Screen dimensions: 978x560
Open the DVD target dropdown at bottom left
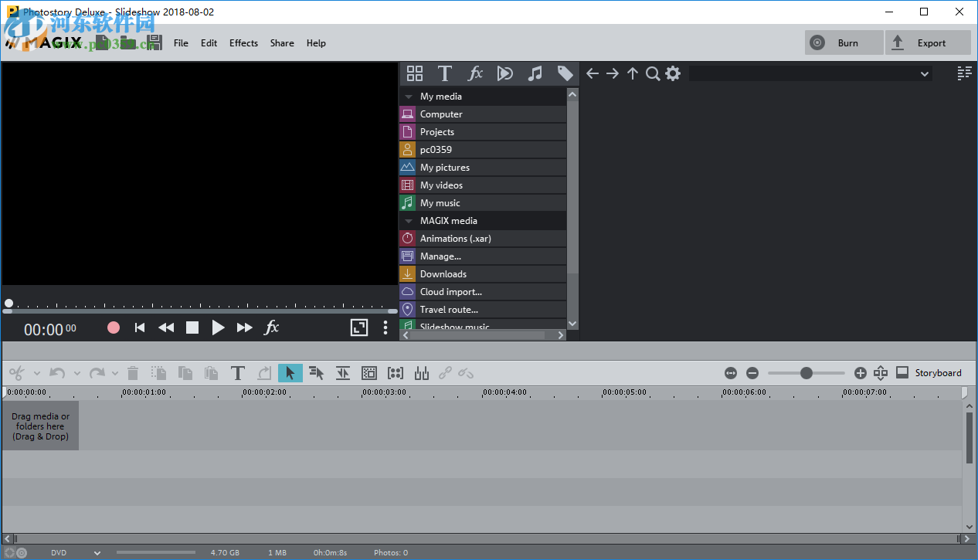97,552
